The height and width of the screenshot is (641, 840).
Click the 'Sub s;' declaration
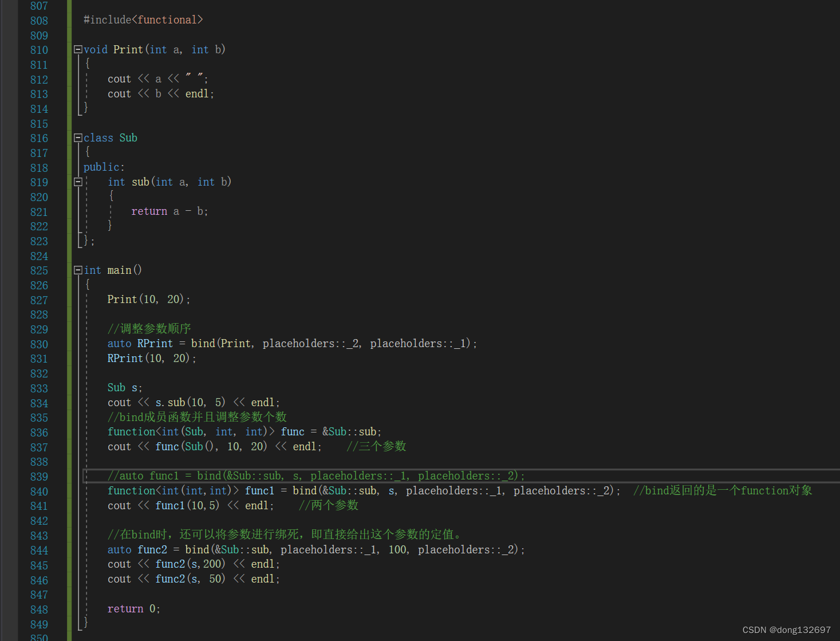tap(125, 388)
